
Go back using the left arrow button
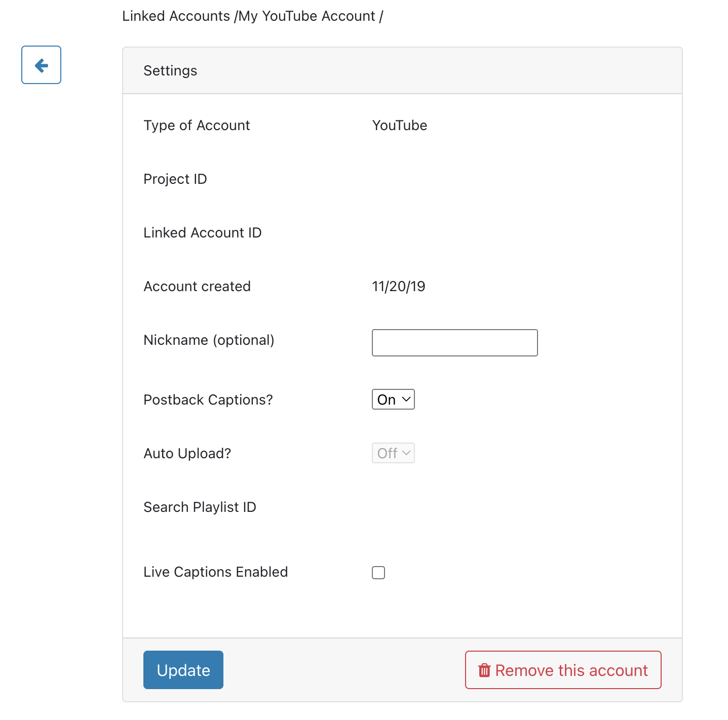pyautogui.click(x=41, y=65)
